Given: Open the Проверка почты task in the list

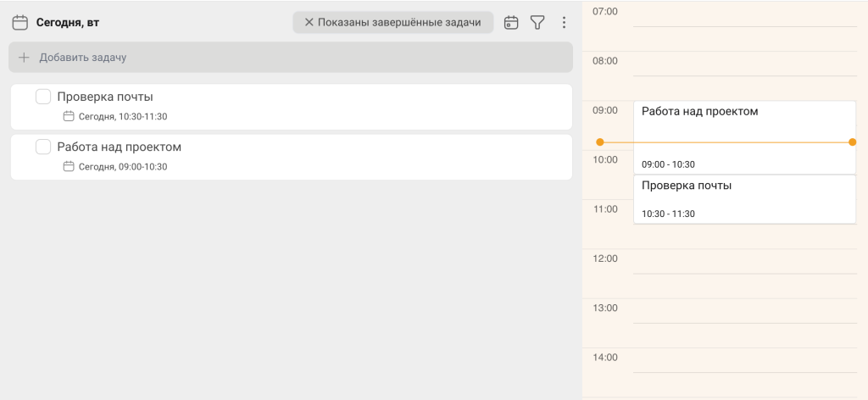Looking at the screenshot, I should [292, 107].
